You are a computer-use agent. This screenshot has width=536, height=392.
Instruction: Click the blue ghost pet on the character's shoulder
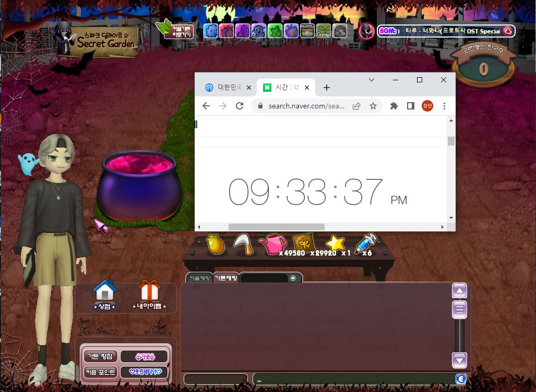[28, 163]
